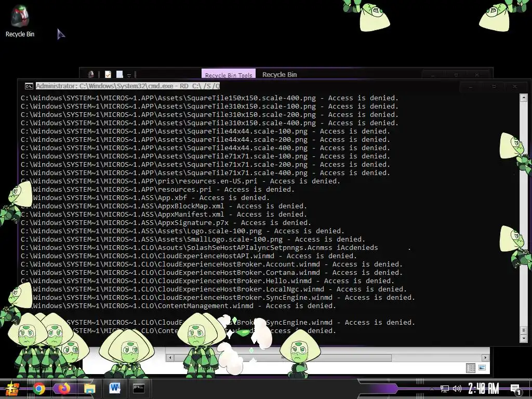532x399 pixels.
Task: Click Recycle Bin horizontal scrollbar left arrow
Action: click(x=170, y=357)
